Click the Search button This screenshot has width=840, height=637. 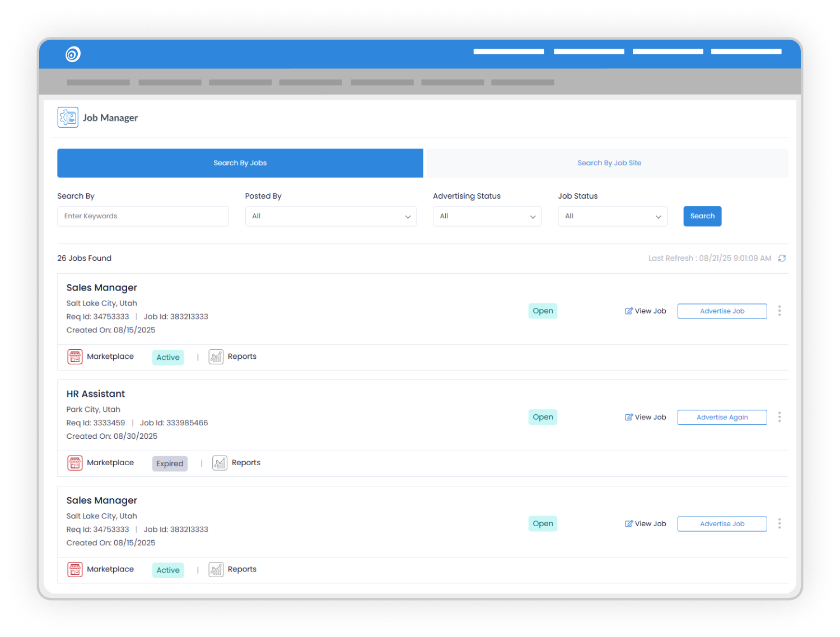[x=702, y=216]
